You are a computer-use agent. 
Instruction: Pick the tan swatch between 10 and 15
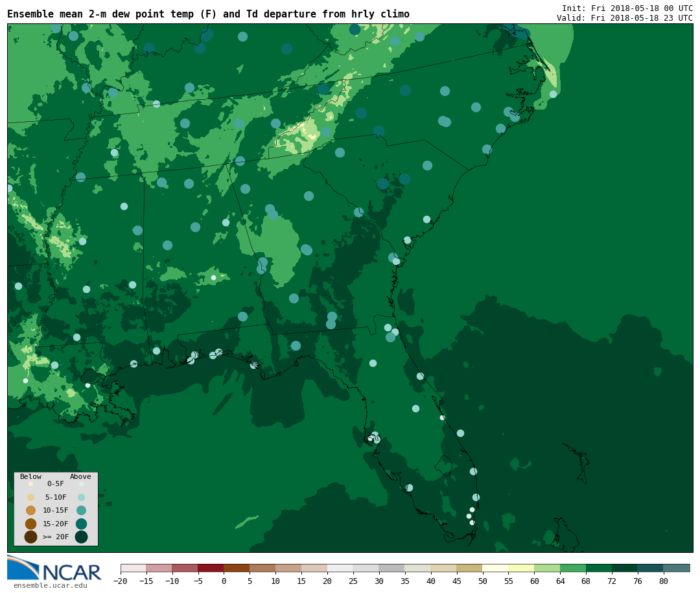pyautogui.click(x=289, y=568)
